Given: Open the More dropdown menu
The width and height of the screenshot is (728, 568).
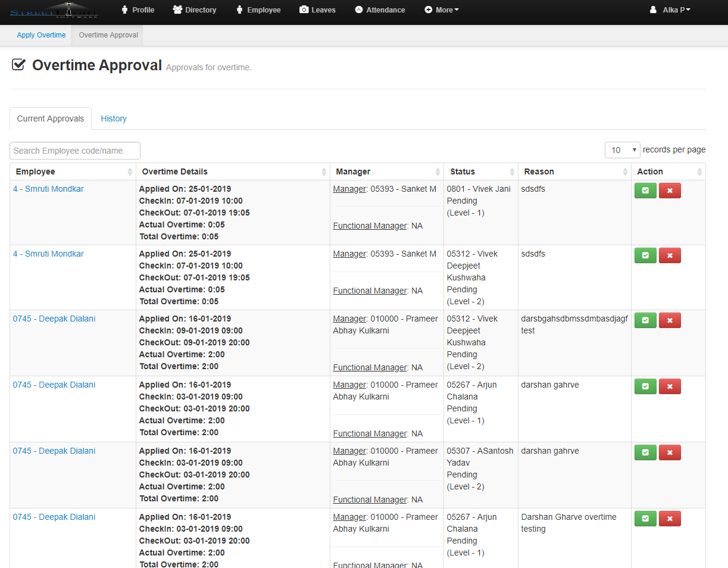Looking at the screenshot, I should click(x=442, y=10).
